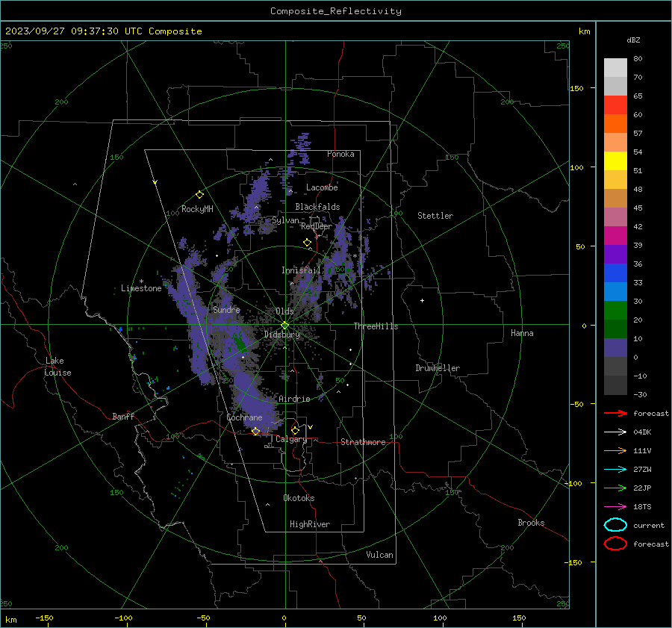
Task: Select the 54 dBZ yellow color swatch
Action: (615, 161)
